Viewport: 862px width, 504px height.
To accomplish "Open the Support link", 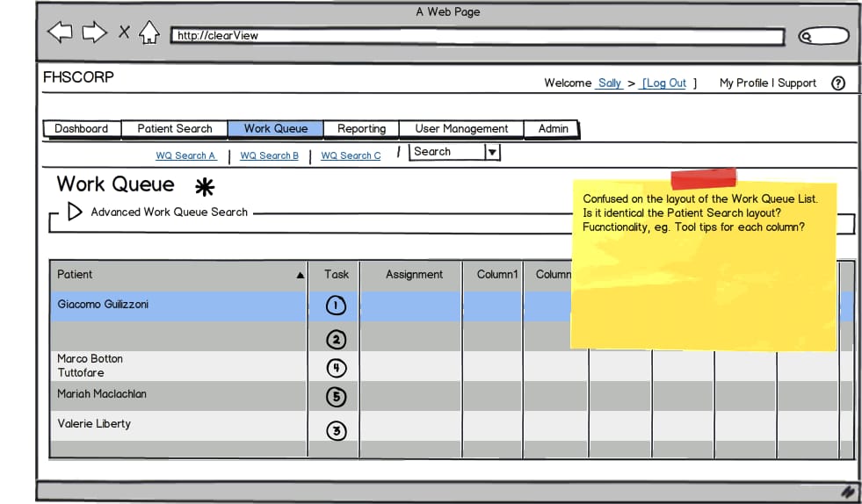I will pos(797,83).
